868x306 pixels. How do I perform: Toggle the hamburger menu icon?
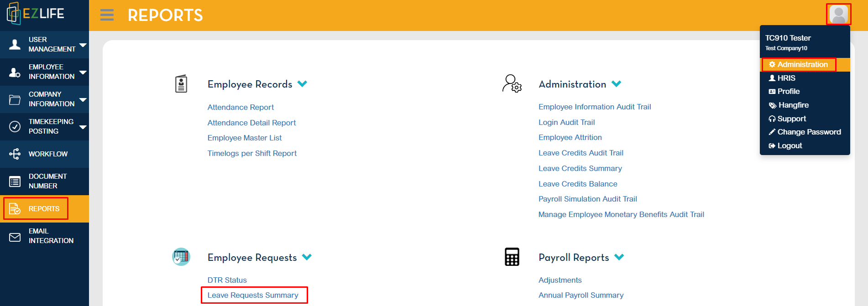click(107, 15)
